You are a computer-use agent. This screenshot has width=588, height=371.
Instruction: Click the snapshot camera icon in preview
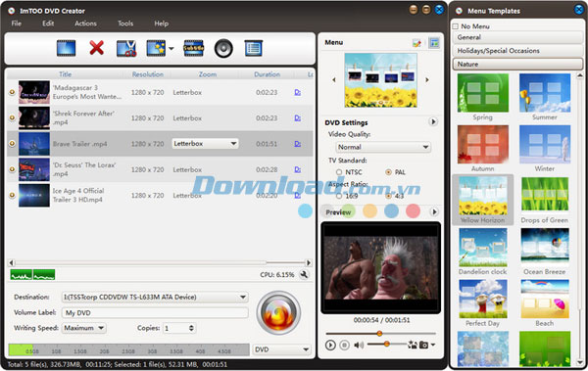tap(423, 345)
